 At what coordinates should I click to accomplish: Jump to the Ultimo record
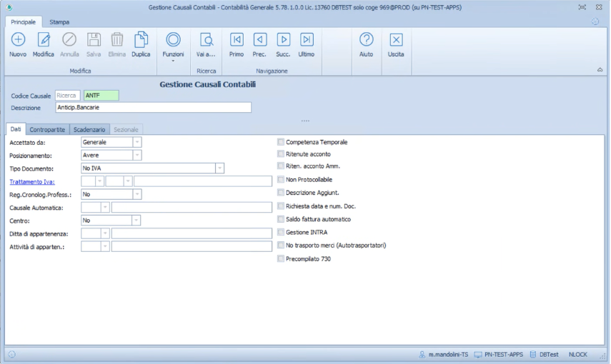pyautogui.click(x=307, y=40)
